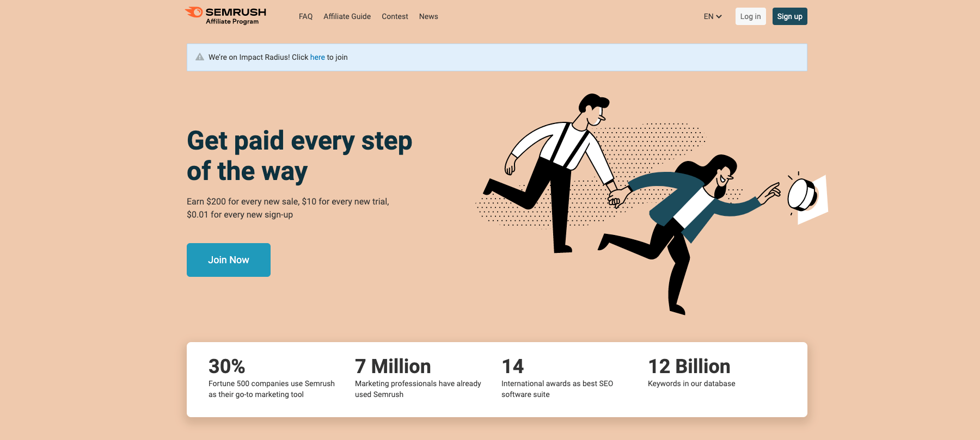Click 'Marketing professionals have already used Semrush' text
The width and height of the screenshot is (980, 440).
pos(418,389)
